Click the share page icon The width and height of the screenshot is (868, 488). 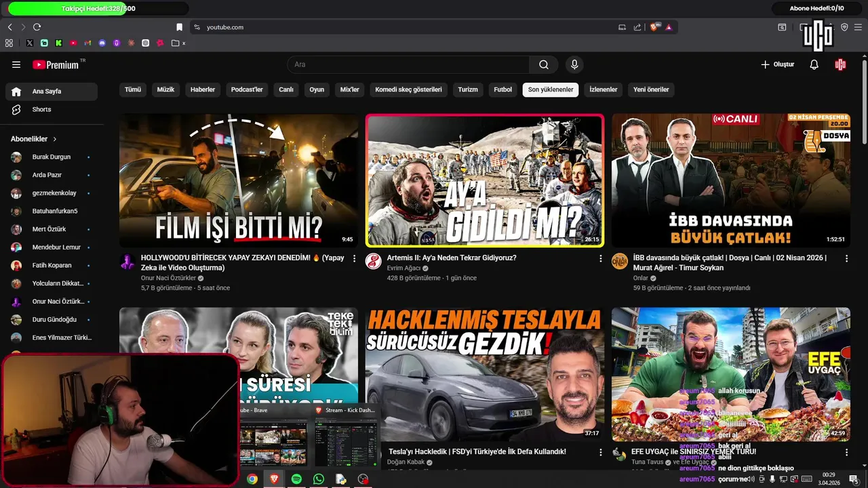point(637,27)
